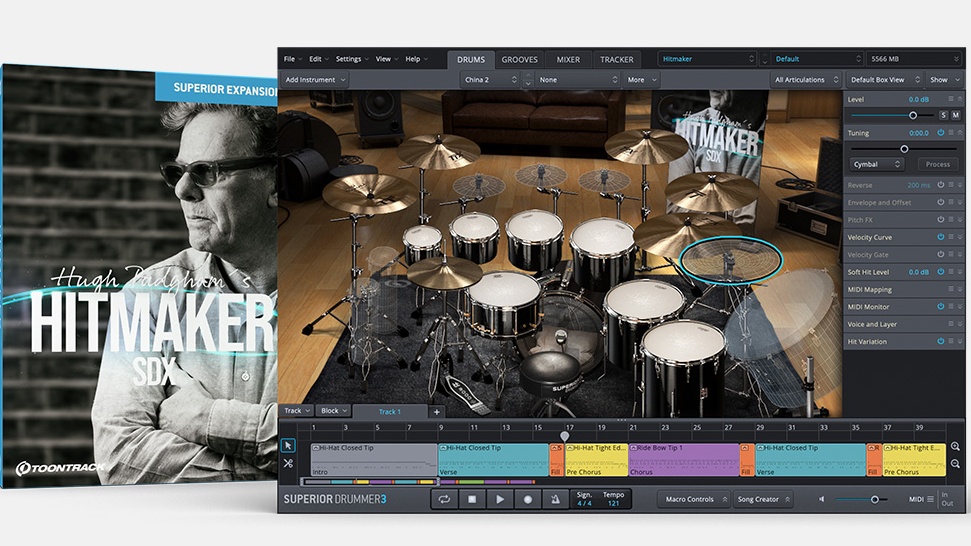Switch to the GROOVES tab
The image size is (971, 546).
pyautogui.click(x=520, y=59)
